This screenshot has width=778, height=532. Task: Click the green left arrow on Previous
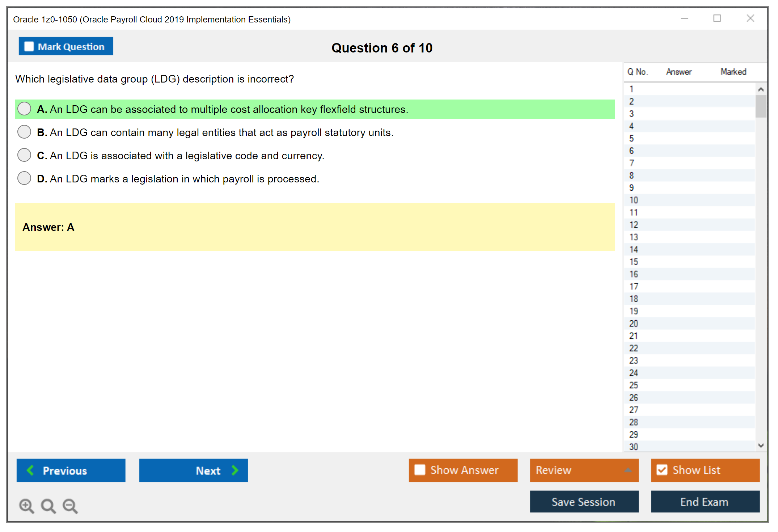coord(30,470)
